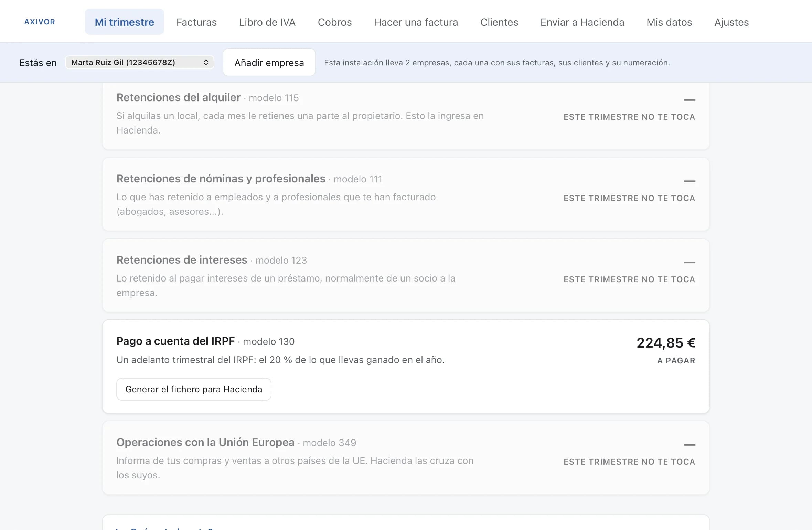
Task: Click Generar el fichero para Hacienda
Action: [x=194, y=389]
